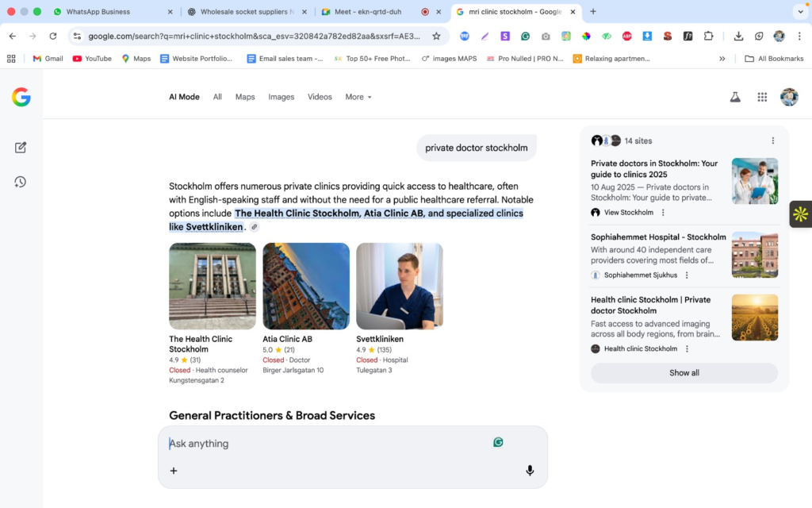Open Website Portfolio bookmark
The image size is (812, 508).
click(x=197, y=59)
